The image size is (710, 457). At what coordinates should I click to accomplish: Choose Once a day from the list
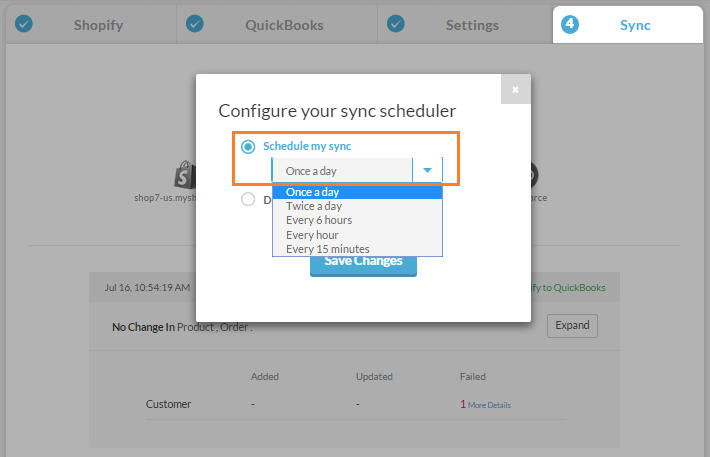point(357,192)
